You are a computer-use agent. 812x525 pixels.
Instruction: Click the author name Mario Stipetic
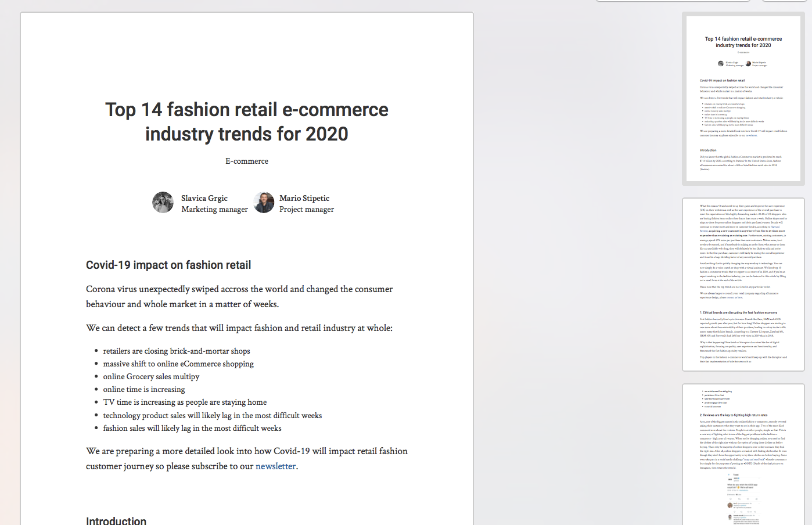coord(304,198)
